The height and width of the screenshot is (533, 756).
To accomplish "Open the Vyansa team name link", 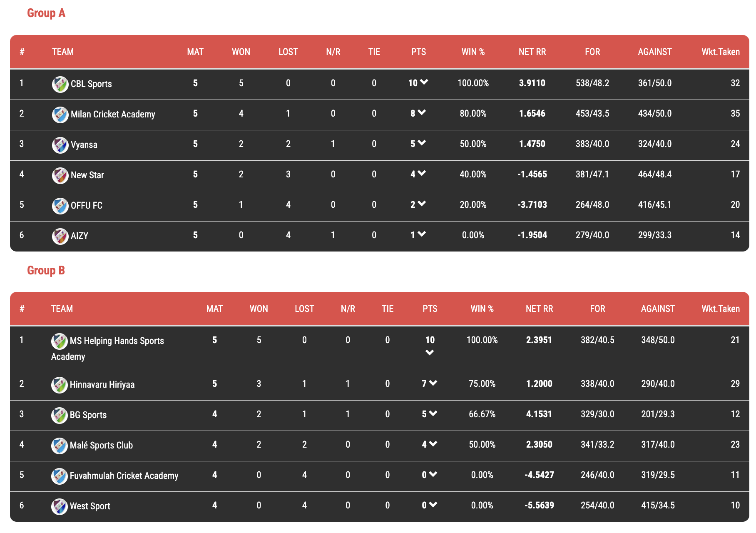I will click(x=84, y=145).
